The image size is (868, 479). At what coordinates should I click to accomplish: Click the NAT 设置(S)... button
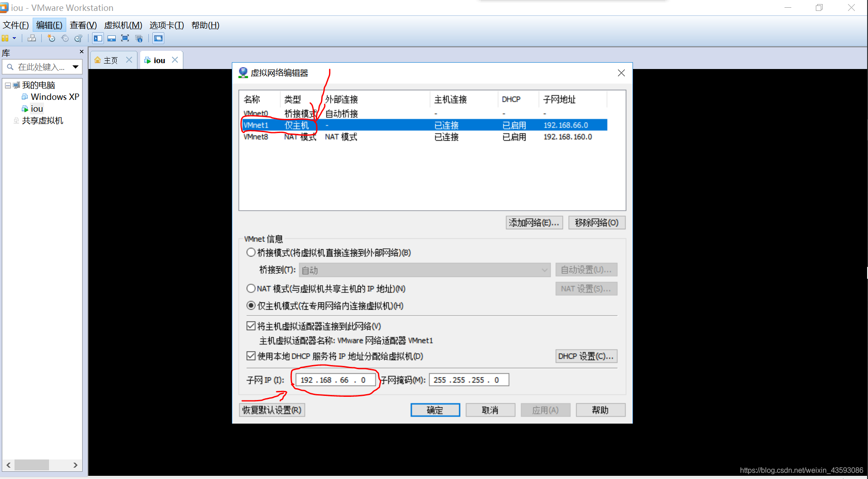pos(586,289)
